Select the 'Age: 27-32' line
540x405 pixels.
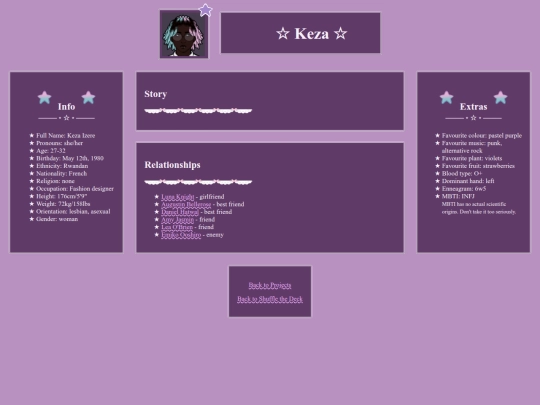pos(51,151)
